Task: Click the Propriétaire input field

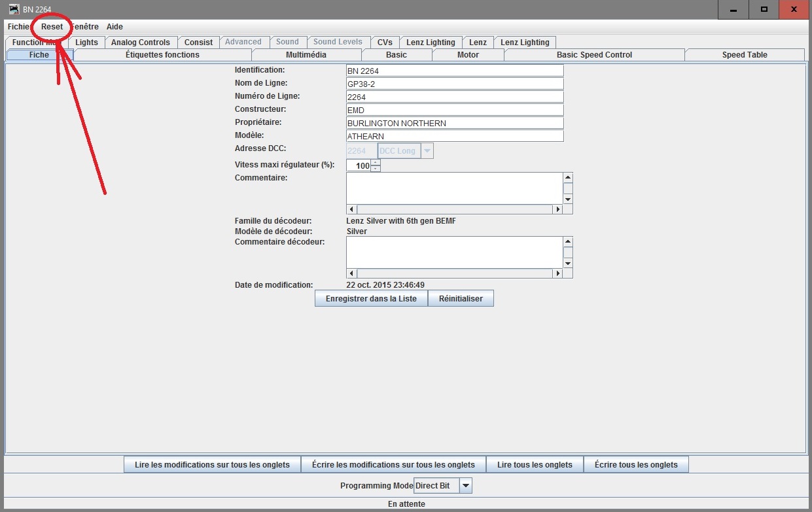Action: point(455,123)
